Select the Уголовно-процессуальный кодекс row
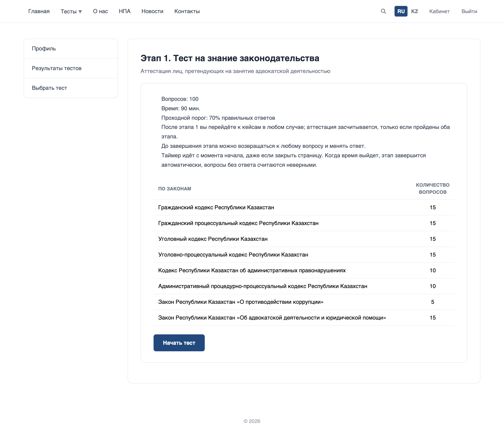This screenshot has height=434, width=504. 304,255
